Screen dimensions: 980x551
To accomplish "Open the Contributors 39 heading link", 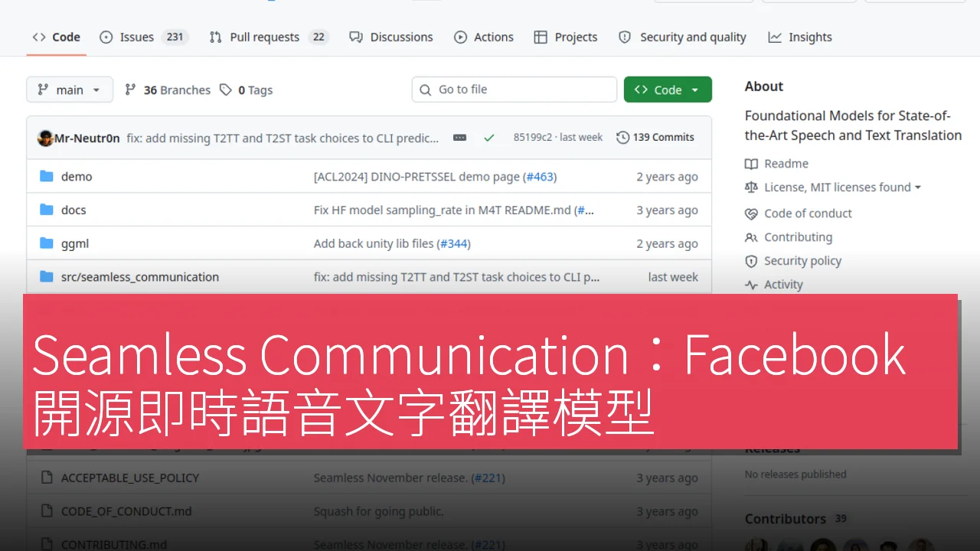I will (796, 519).
